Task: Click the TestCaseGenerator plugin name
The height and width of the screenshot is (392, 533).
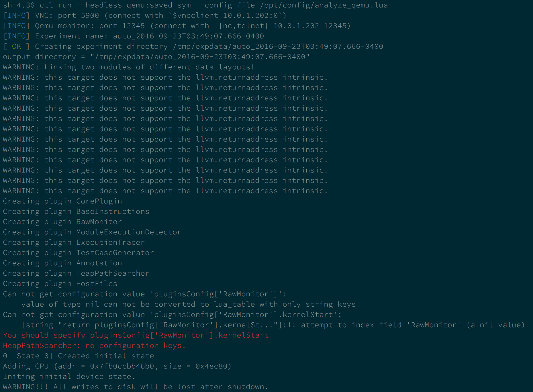Action: tap(115, 253)
